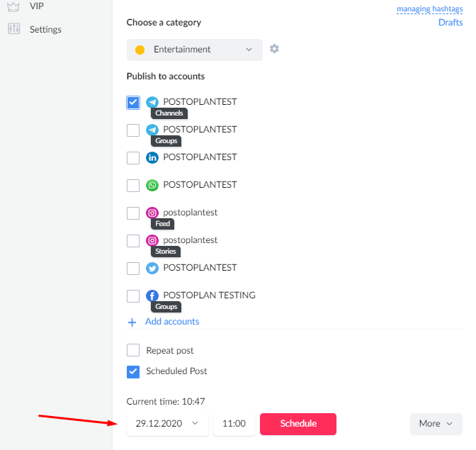Click the Telegram Groups account icon
Image resolution: width=476 pixels, height=450 pixels.
152,130
